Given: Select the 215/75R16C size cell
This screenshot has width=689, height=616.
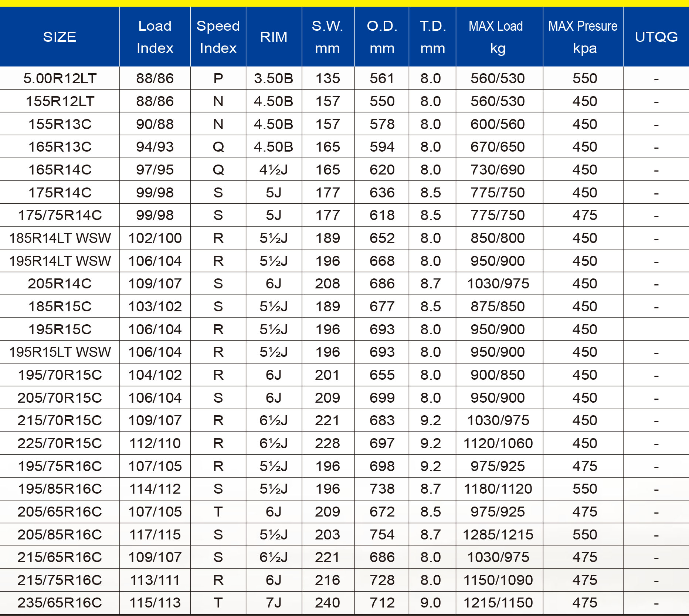Looking at the screenshot, I should click(x=60, y=580).
